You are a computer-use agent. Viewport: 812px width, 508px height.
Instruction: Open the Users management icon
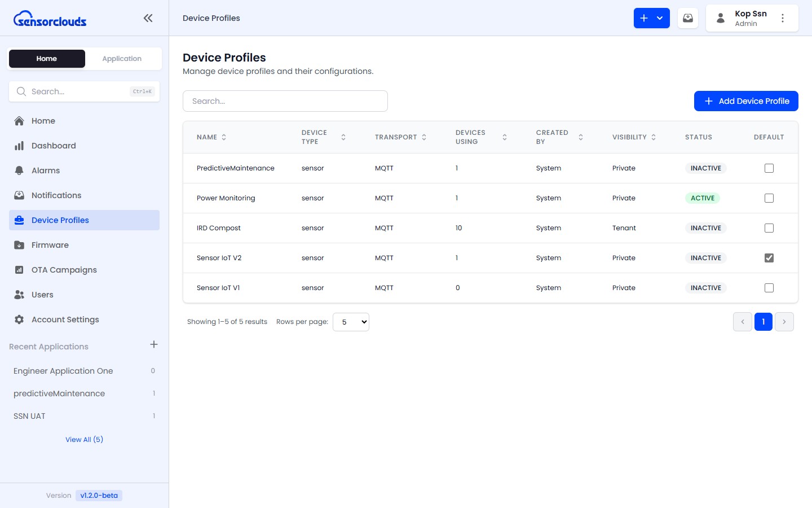pyautogui.click(x=19, y=295)
